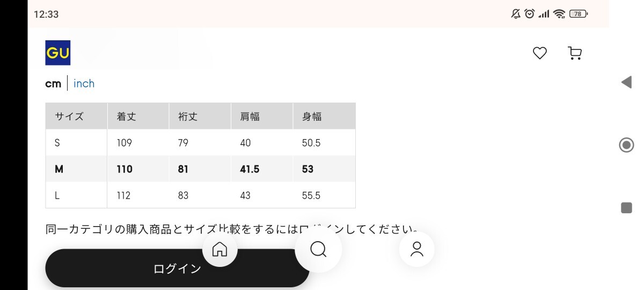Open the favorites heart icon
Image resolution: width=644 pixels, height=290 pixels.
click(539, 53)
